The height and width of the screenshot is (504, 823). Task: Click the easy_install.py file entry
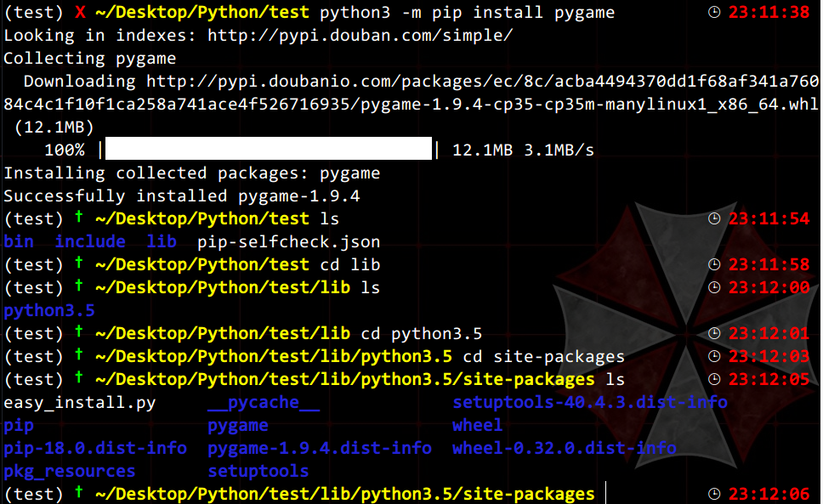coord(79,401)
